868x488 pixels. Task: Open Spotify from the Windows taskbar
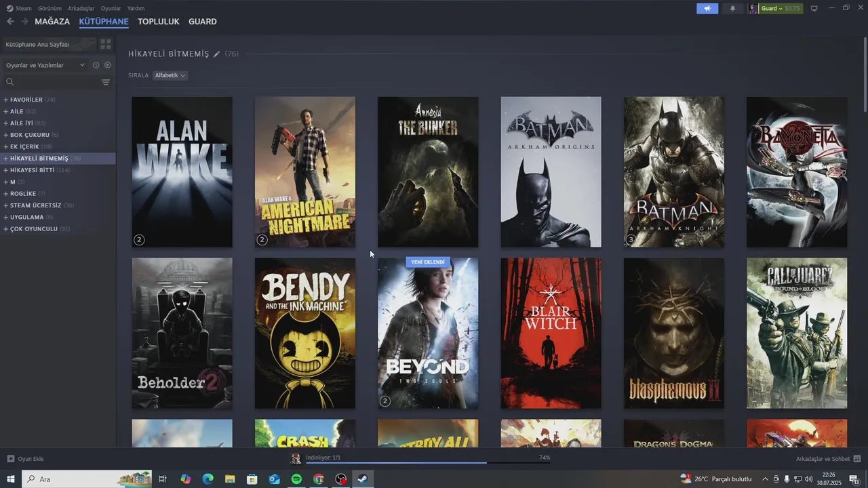(296, 479)
